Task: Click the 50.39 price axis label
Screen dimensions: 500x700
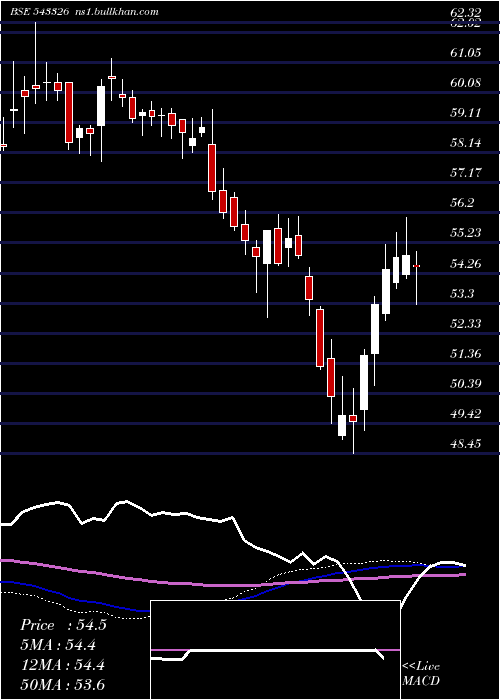Action: click(466, 383)
